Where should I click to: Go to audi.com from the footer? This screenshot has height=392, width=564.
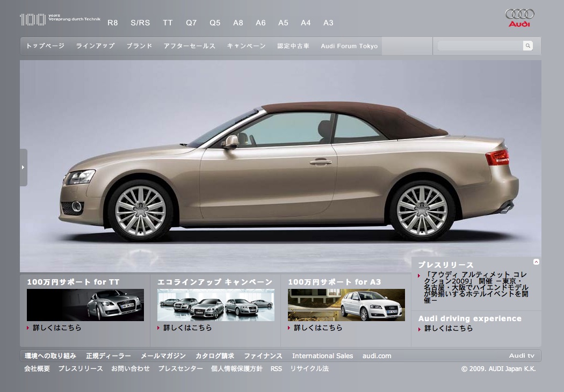coord(377,356)
